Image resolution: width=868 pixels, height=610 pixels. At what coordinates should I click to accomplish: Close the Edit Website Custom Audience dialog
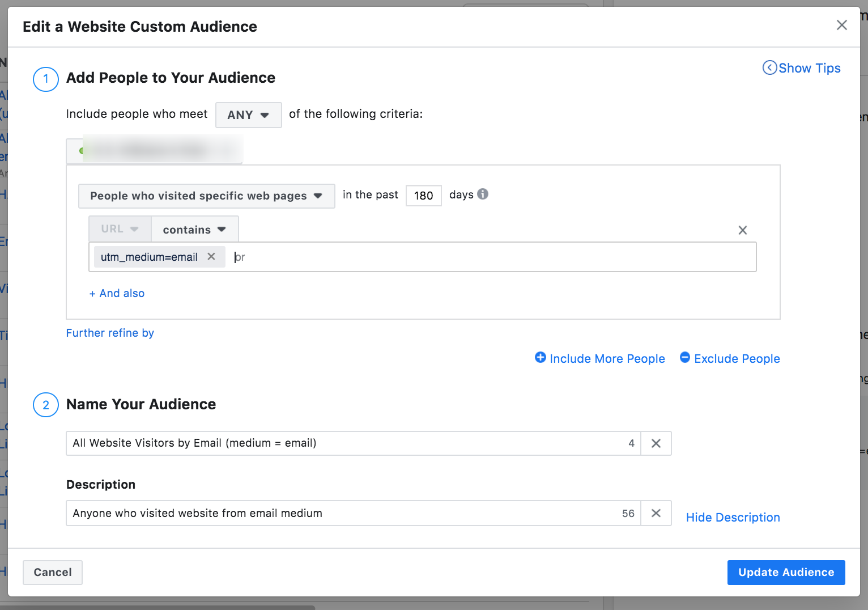point(842,25)
